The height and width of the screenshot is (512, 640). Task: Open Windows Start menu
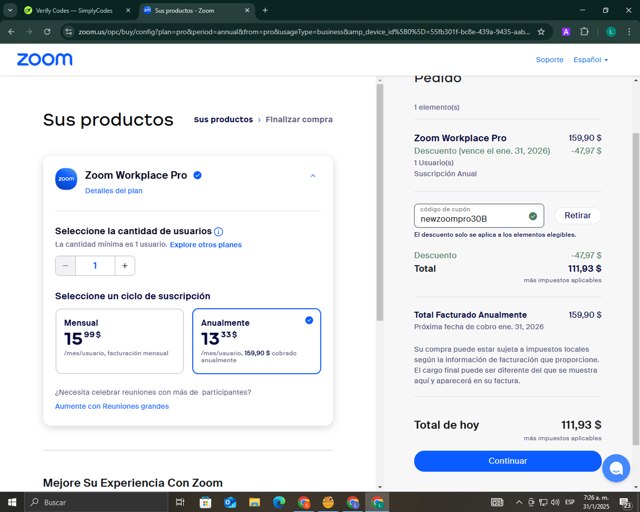(x=12, y=502)
